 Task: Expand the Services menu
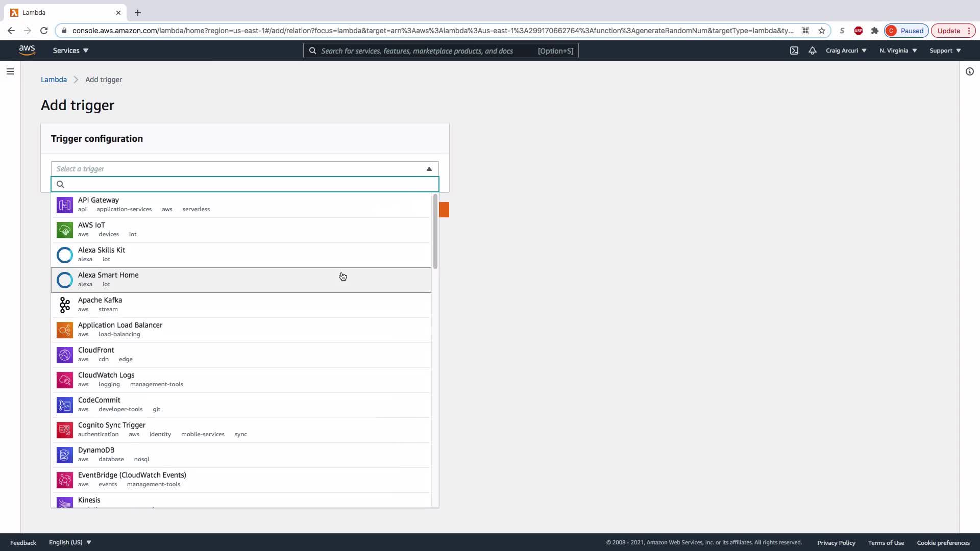pos(70,51)
